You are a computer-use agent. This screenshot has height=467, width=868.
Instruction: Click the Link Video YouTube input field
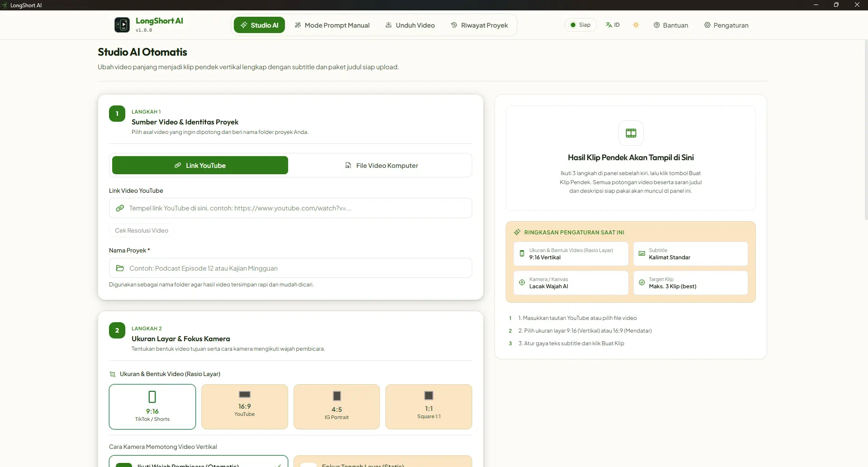point(290,208)
